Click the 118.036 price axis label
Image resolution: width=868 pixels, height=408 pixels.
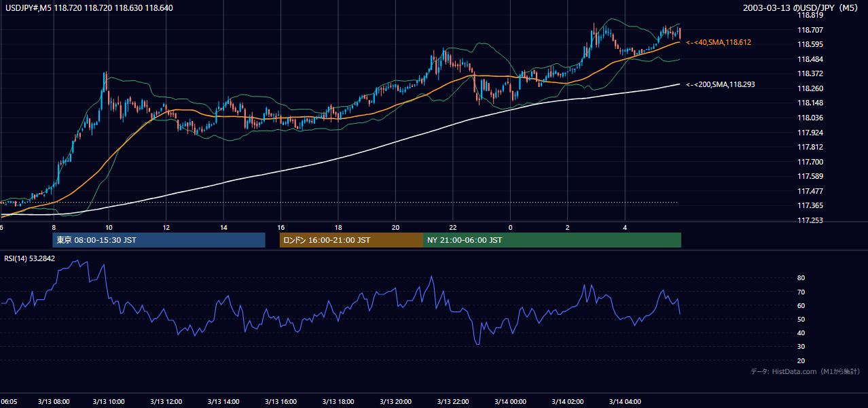click(x=810, y=118)
